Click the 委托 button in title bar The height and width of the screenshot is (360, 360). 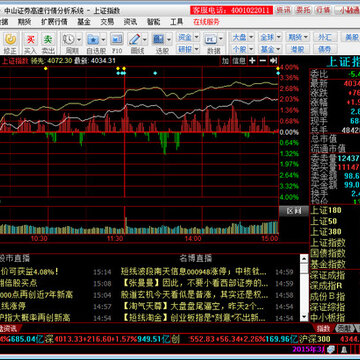303,10
